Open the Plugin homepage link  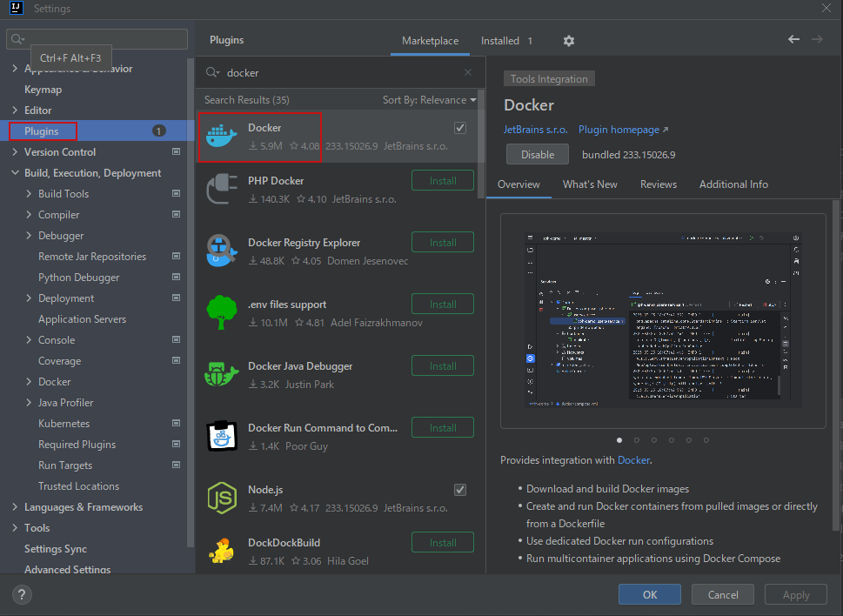(623, 130)
